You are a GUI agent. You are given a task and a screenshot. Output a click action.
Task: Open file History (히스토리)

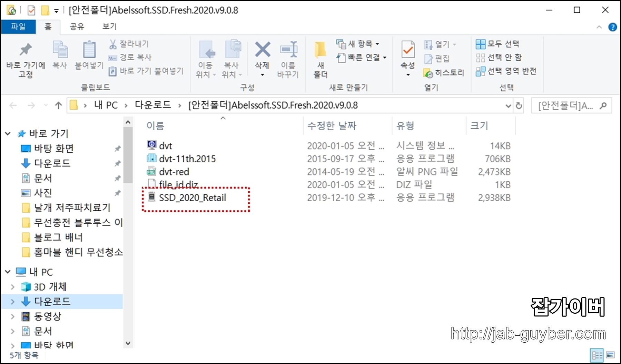[x=444, y=73]
